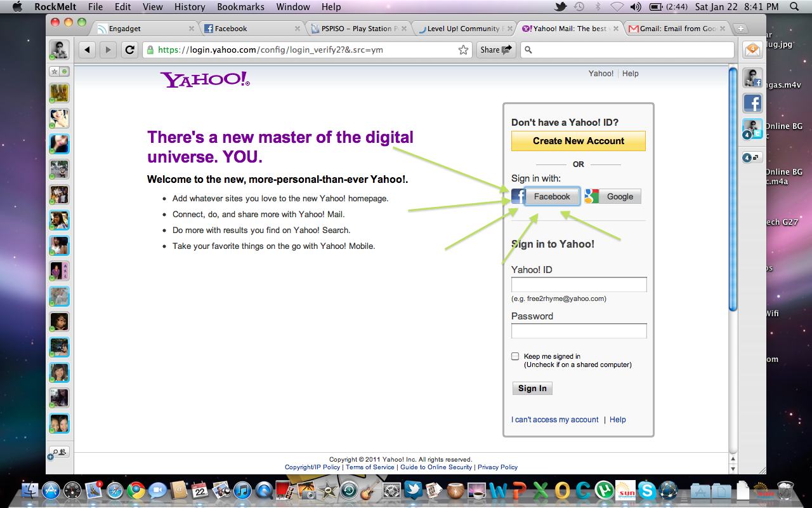Toggle the online-friends green dot filter
The width and height of the screenshot is (812, 508).
click(x=65, y=72)
